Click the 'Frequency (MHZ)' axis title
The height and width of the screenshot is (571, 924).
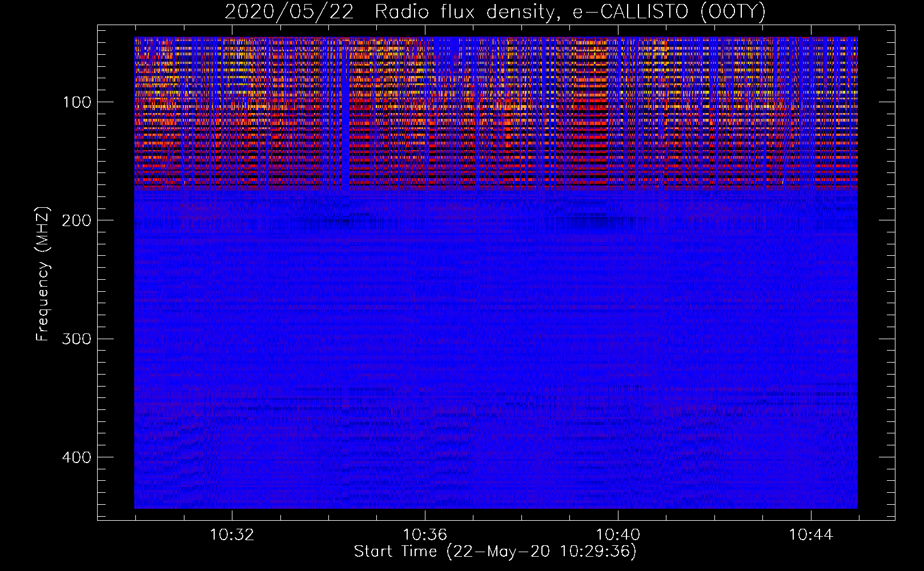coord(43,274)
